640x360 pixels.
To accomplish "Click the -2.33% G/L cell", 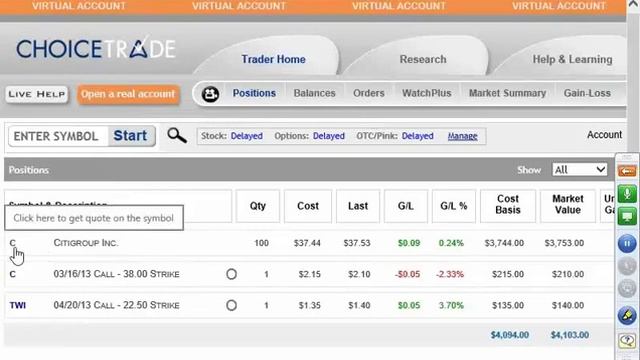I will (x=450, y=274).
